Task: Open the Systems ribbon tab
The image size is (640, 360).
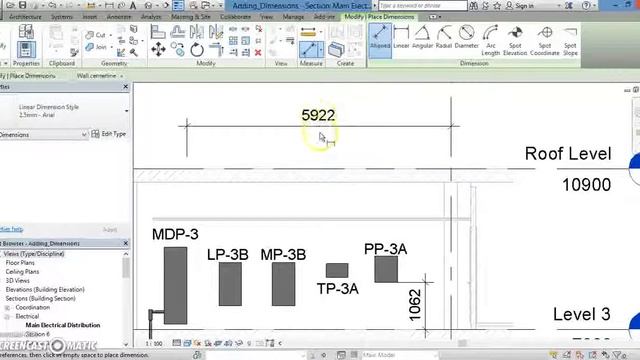Action: (x=62, y=17)
